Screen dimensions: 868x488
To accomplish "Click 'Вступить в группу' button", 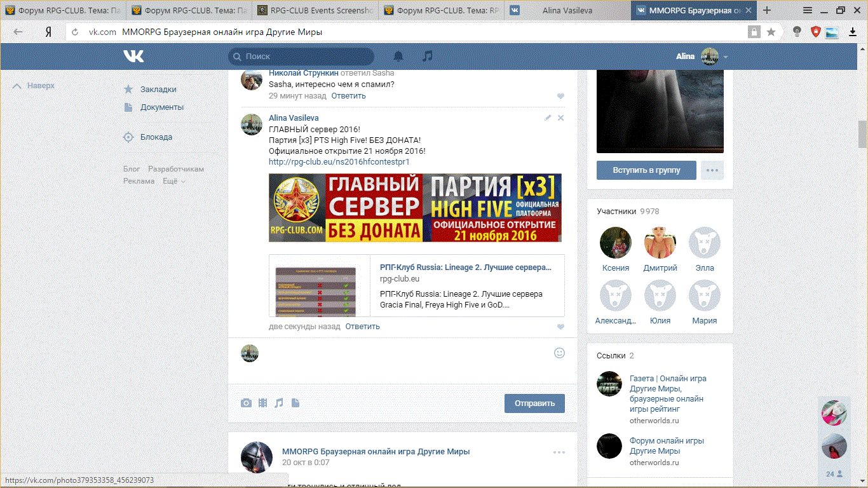I will click(x=646, y=170).
